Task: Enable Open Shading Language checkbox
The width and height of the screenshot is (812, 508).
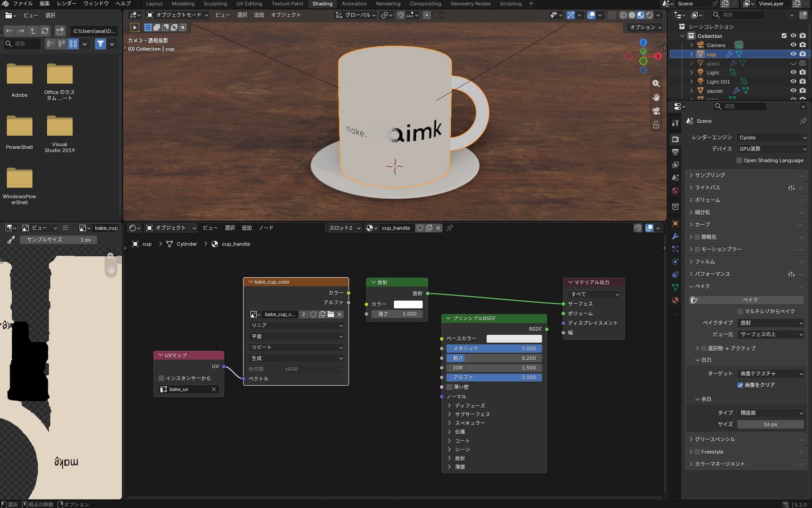Action: click(x=739, y=161)
